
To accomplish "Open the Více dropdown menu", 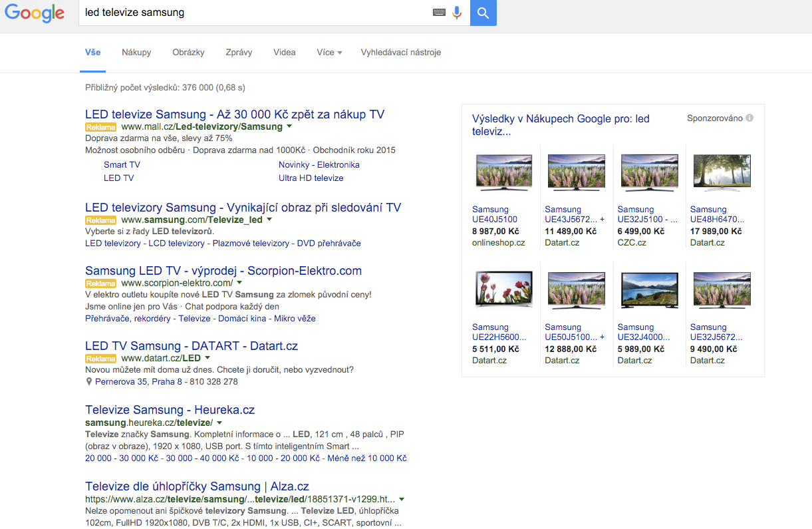I will tap(329, 53).
